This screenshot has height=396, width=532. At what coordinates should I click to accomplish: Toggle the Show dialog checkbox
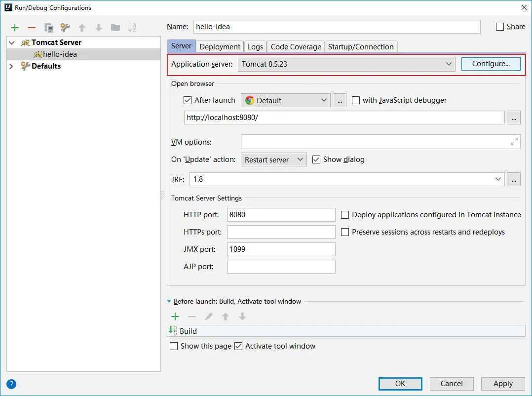click(316, 159)
